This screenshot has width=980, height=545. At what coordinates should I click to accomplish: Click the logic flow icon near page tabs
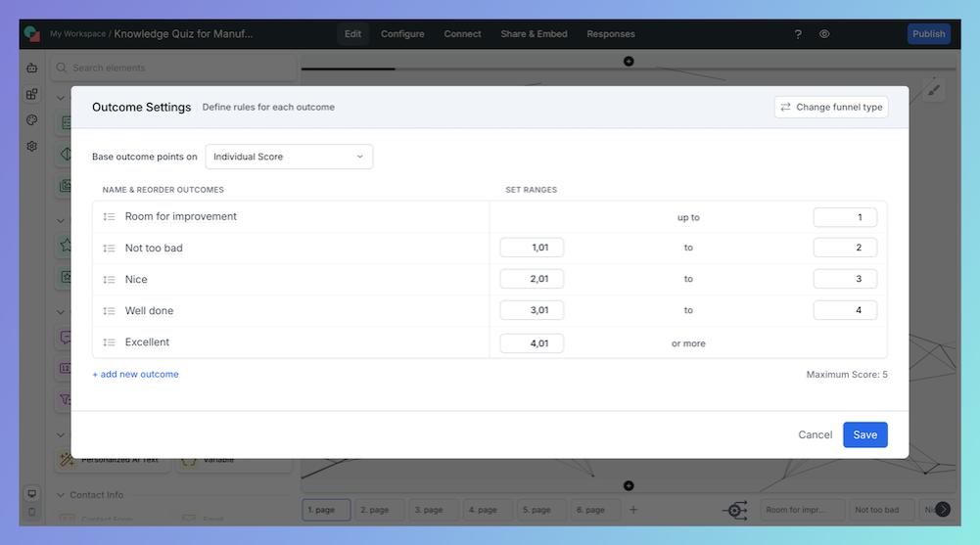(x=735, y=510)
